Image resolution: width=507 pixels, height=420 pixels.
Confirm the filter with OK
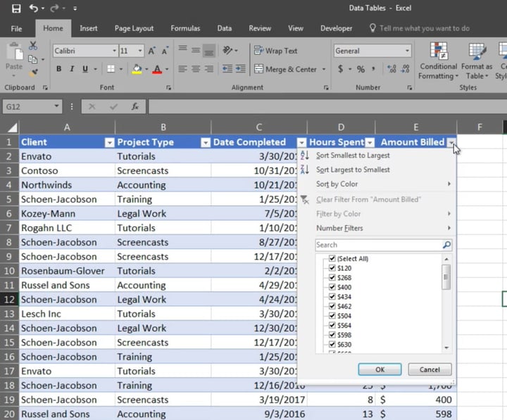380,369
